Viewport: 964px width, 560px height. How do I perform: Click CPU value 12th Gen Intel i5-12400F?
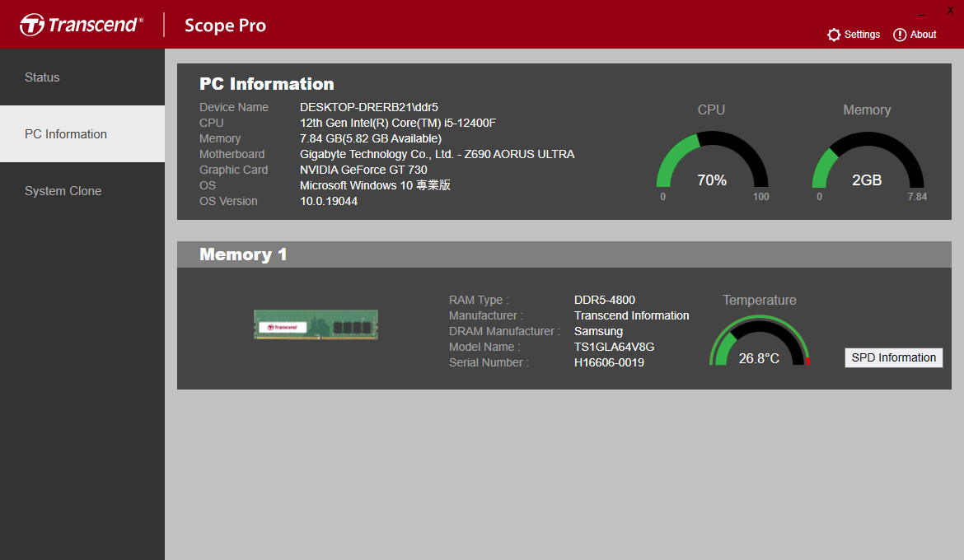click(x=398, y=123)
